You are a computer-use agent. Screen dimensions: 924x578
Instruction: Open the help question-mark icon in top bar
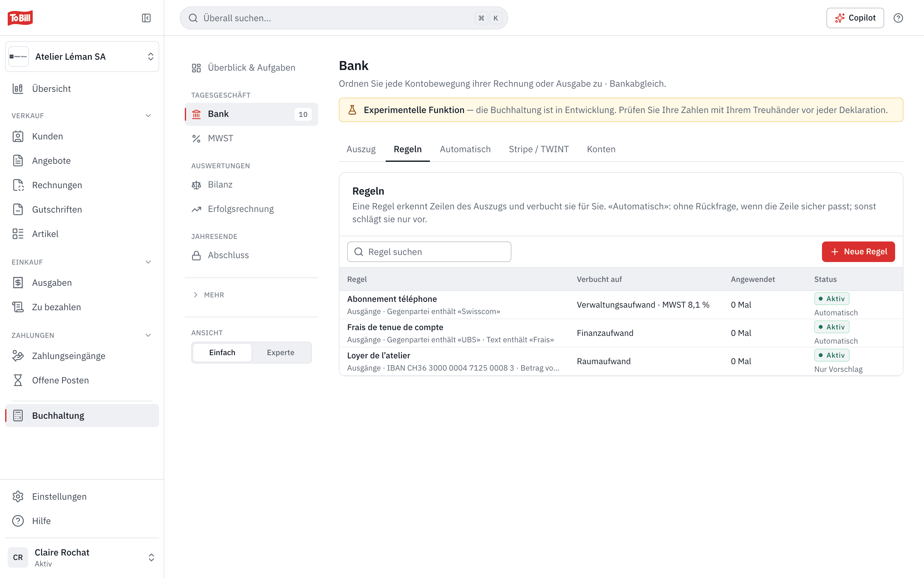(898, 18)
